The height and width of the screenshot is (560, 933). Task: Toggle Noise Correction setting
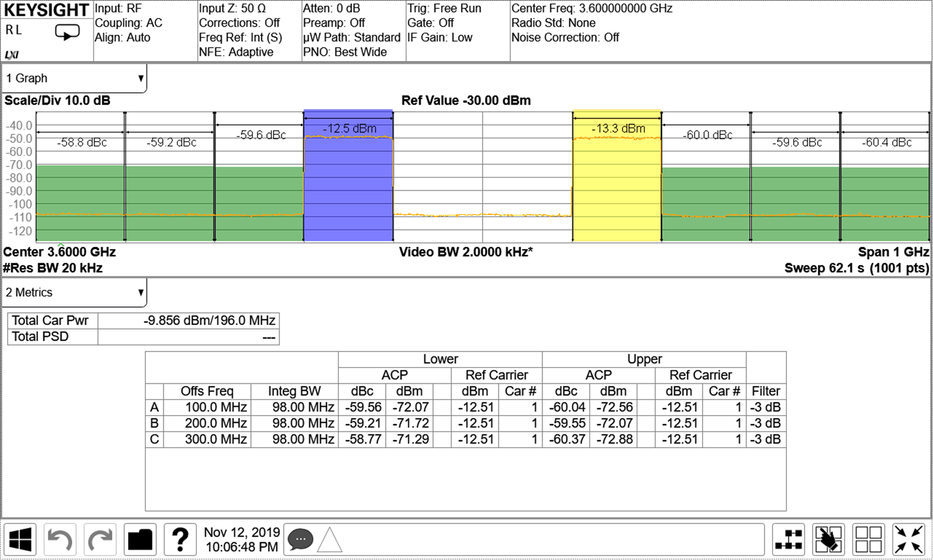(566, 37)
